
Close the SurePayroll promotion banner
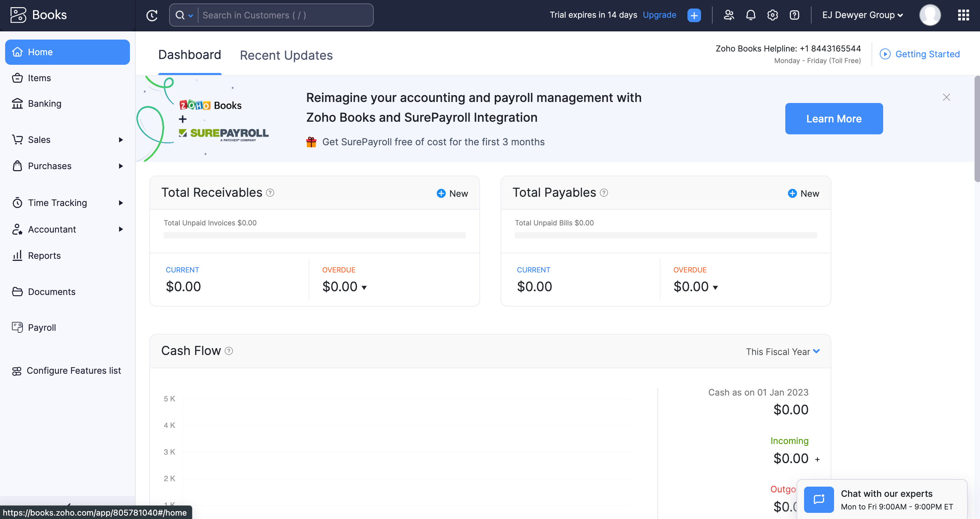946,98
